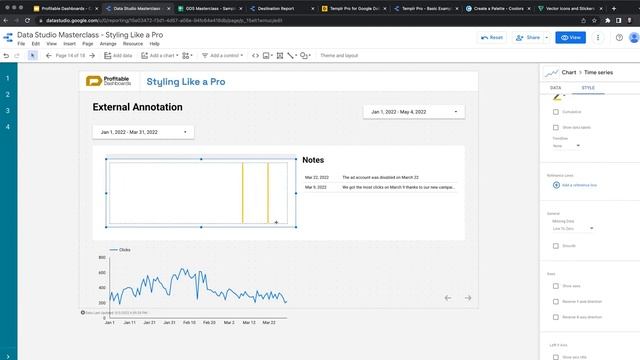
Task: Toggle Show data labels checkbox
Action: 556,127
